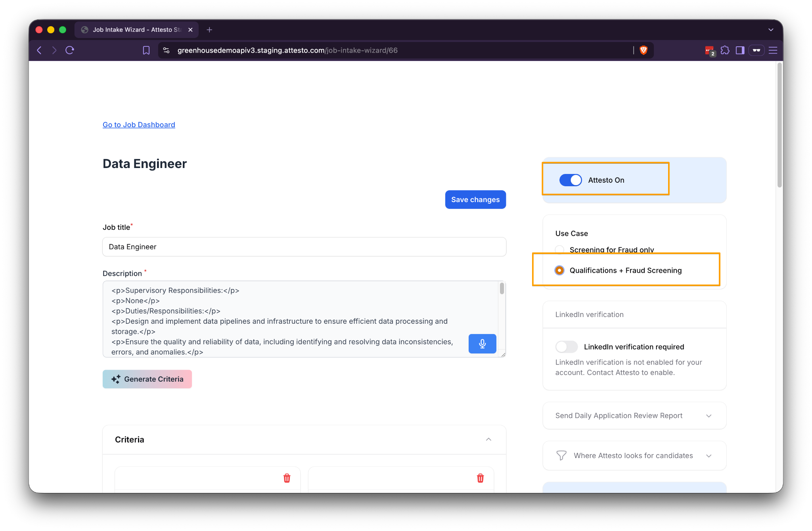Click the glasses icon in the browser toolbar
This screenshot has height=531, width=812.
(756, 50)
